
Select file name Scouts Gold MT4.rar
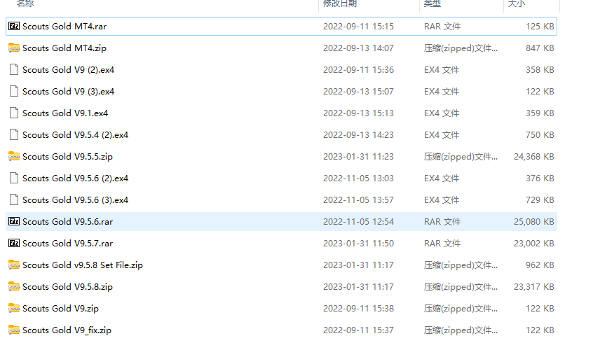(64, 27)
